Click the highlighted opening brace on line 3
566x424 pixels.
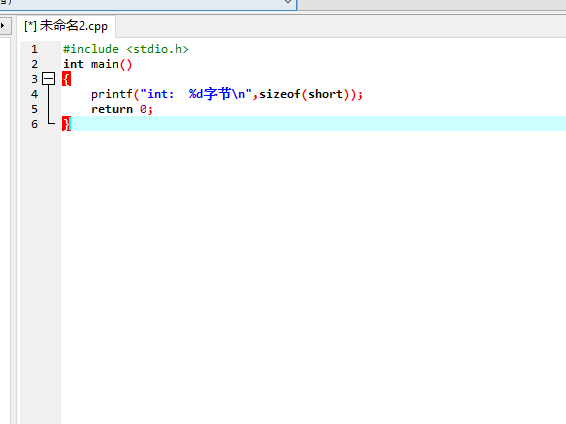pos(66,79)
